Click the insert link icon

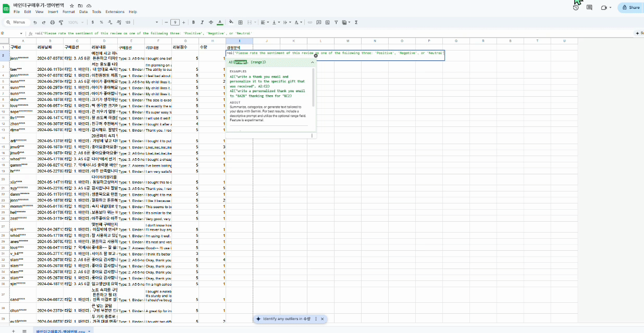(x=311, y=22)
